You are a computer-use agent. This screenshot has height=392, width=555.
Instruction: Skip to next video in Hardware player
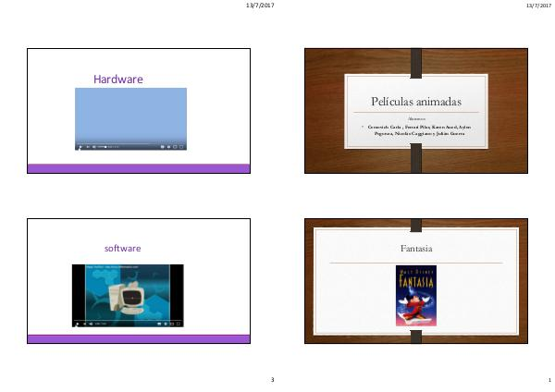(88, 146)
